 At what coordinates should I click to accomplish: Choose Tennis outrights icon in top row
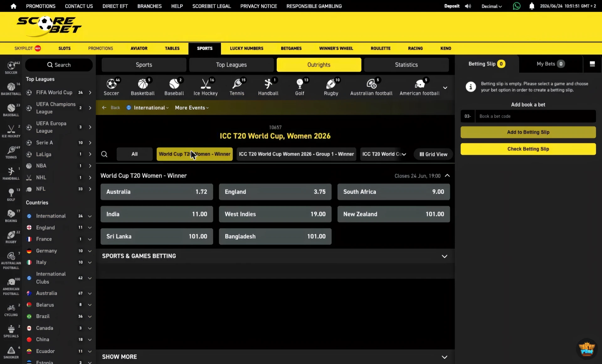pyautogui.click(x=237, y=87)
